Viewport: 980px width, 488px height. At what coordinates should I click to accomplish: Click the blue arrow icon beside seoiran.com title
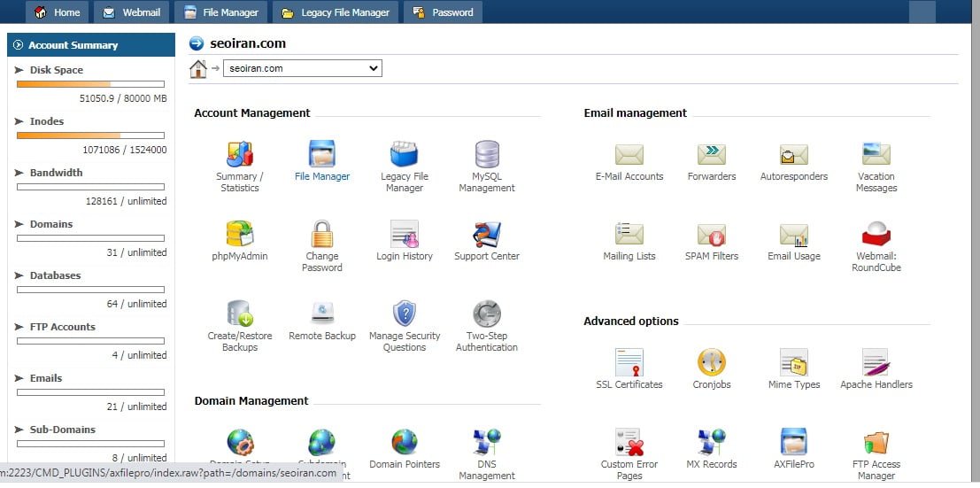pyautogui.click(x=197, y=43)
